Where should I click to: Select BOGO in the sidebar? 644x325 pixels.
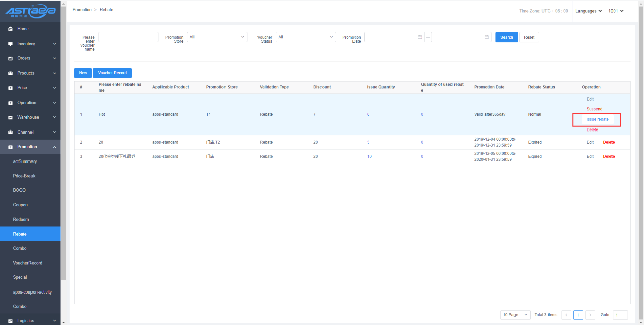coord(19,190)
